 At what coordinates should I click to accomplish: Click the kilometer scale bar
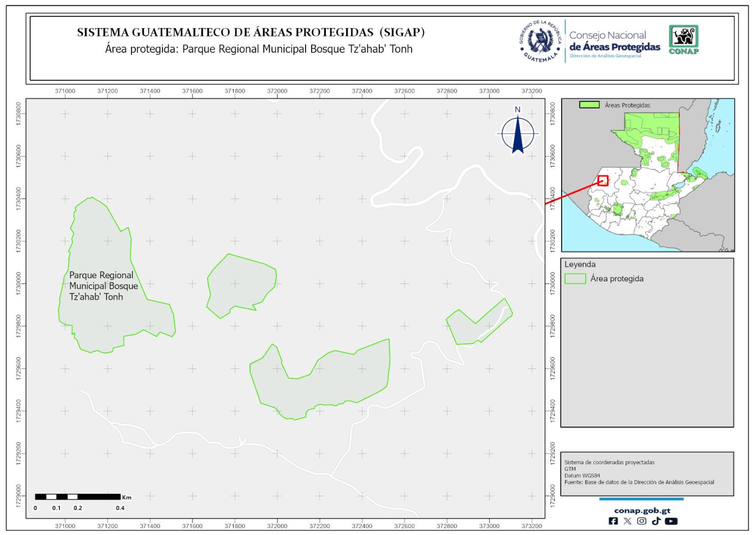tap(78, 497)
